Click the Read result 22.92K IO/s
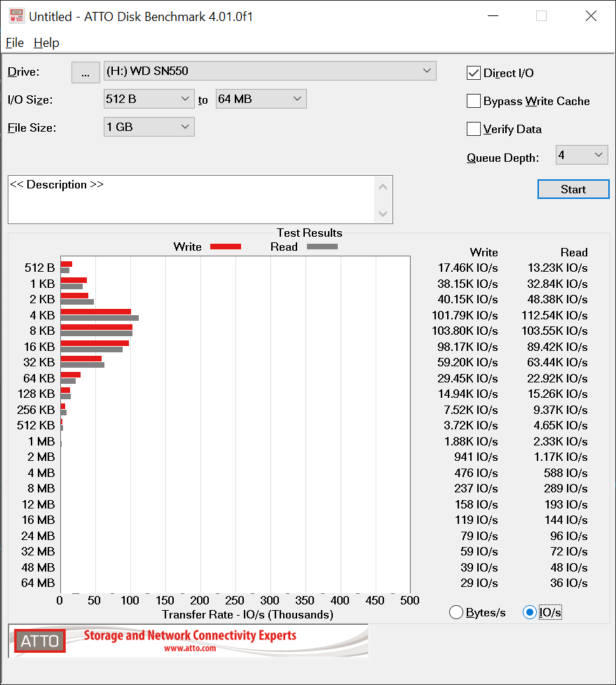The width and height of the screenshot is (616, 685). click(557, 378)
